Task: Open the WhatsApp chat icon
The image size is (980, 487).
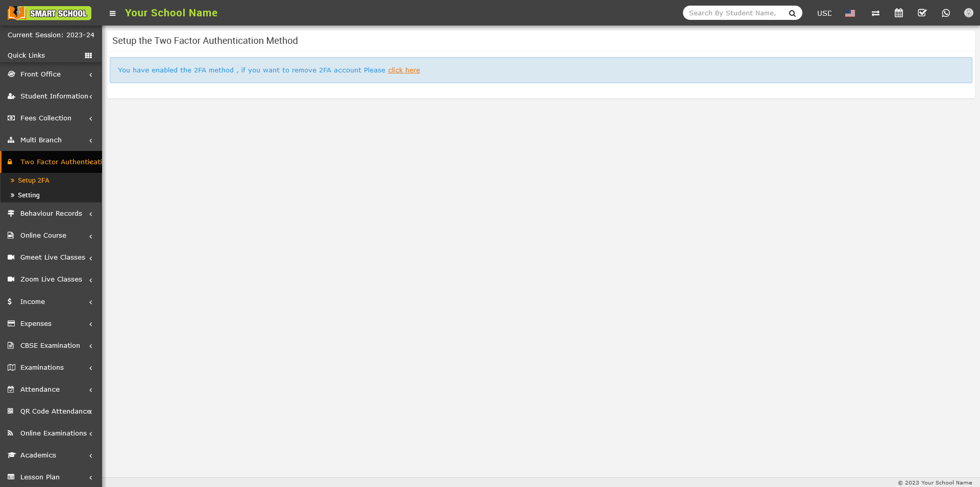Action: tap(945, 13)
